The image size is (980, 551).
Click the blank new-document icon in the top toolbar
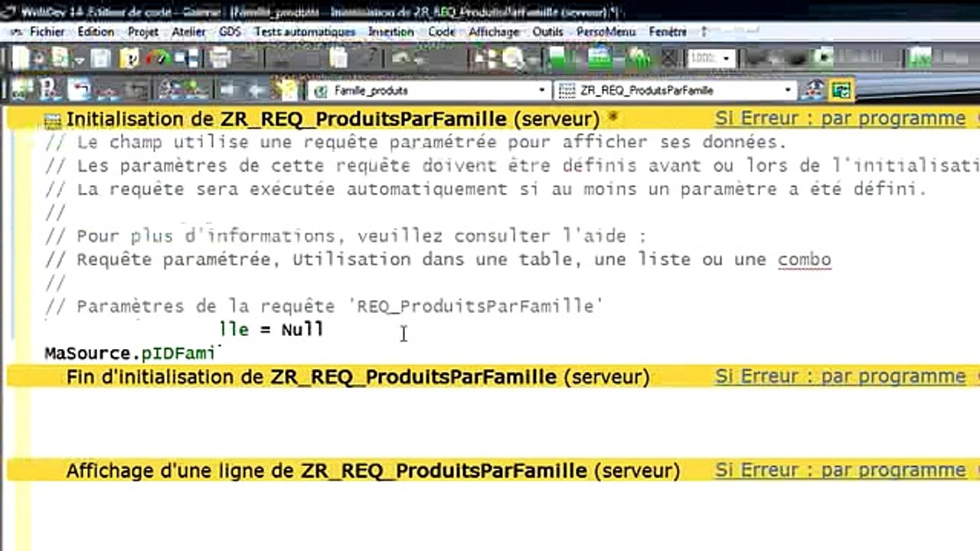(x=20, y=58)
